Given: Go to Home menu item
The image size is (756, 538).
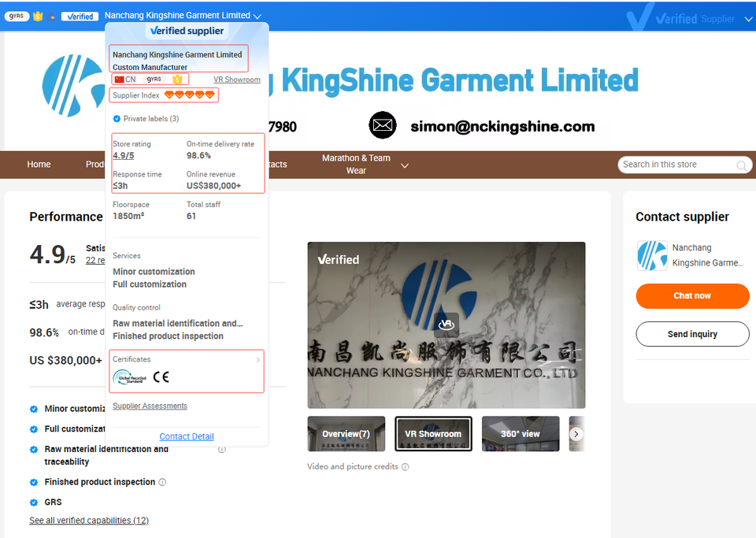Looking at the screenshot, I should point(39,165).
